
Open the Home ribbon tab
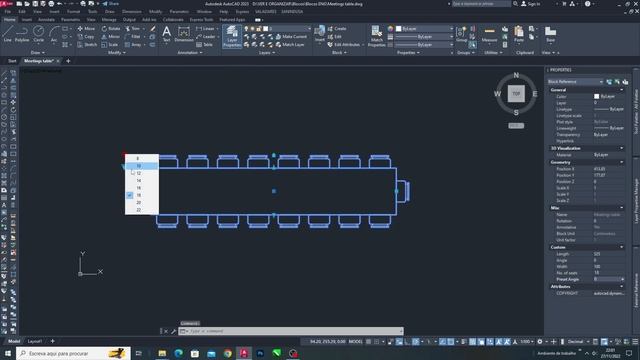[9, 20]
